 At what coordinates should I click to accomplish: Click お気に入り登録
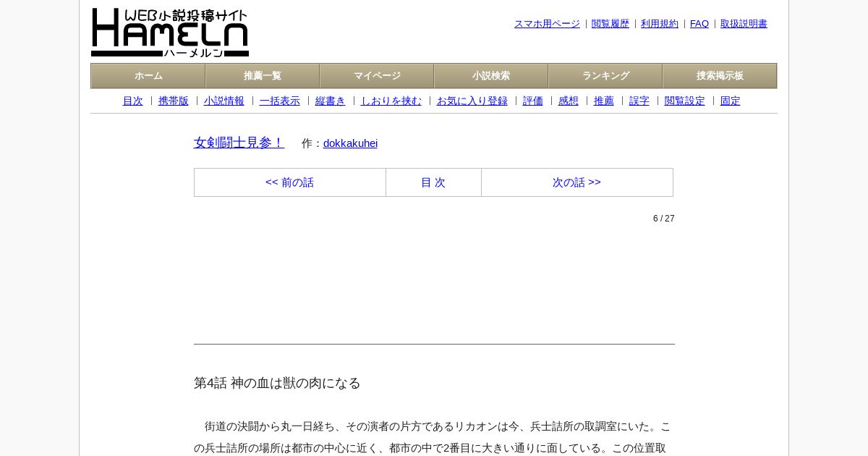tap(472, 101)
